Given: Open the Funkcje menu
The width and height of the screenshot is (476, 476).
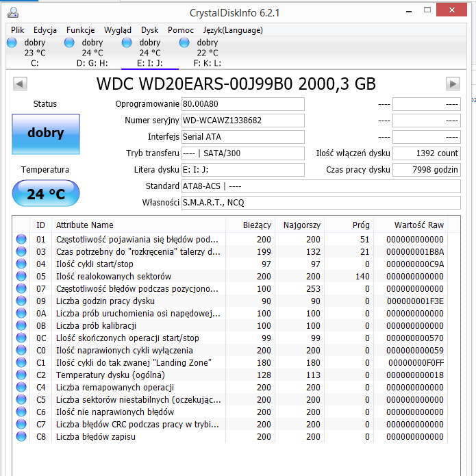Looking at the screenshot, I should tap(80, 30).
